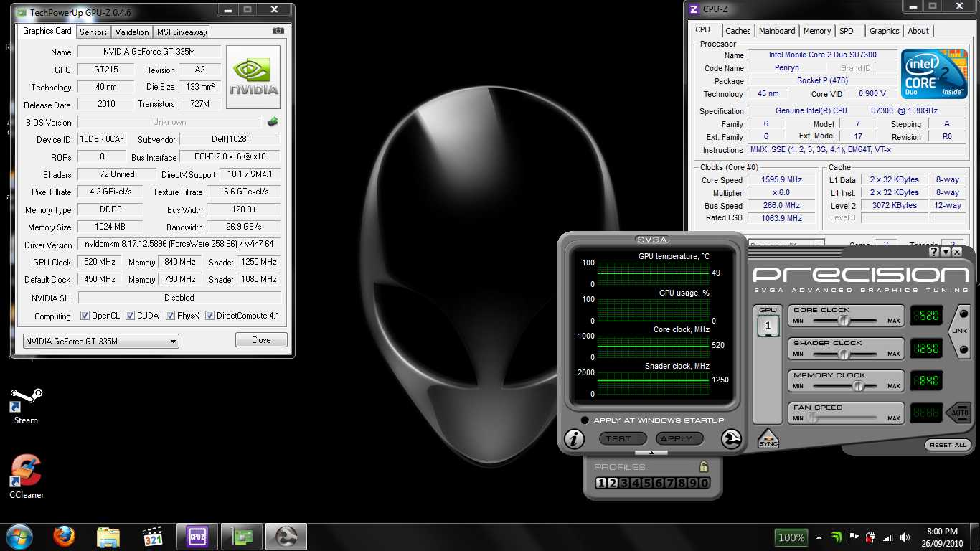
Task: Click the Intel Core 2 Duo logo in CPU-Z
Action: click(935, 74)
